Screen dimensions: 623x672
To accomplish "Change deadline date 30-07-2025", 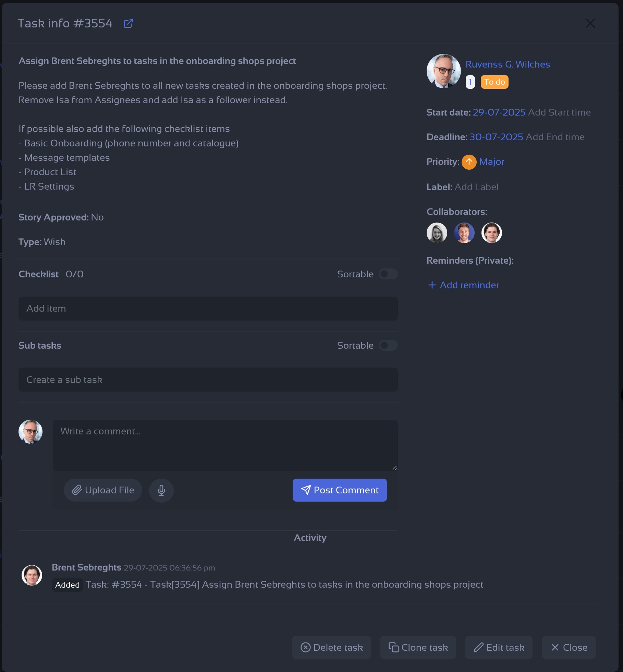I will pyautogui.click(x=496, y=137).
